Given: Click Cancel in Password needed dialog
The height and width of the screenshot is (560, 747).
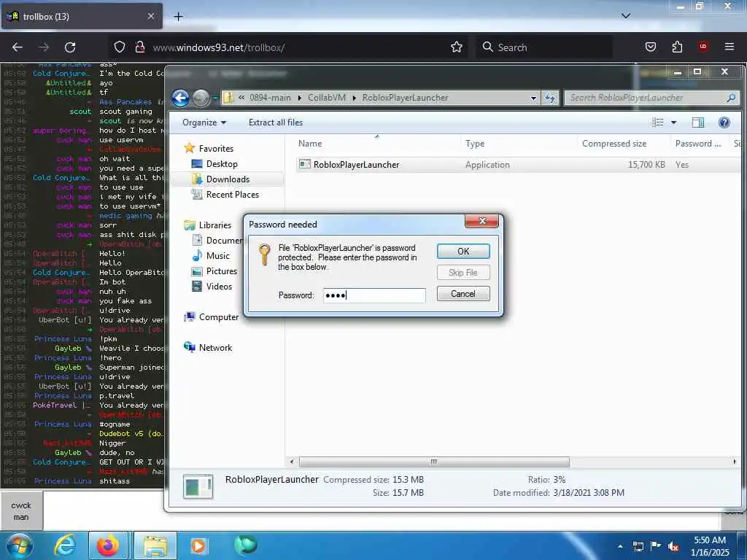Looking at the screenshot, I should (463, 294).
